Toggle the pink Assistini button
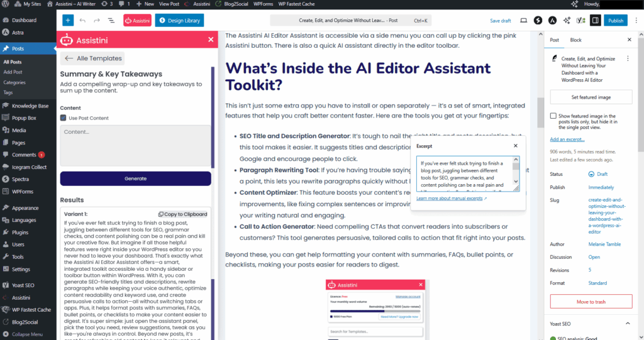The width and height of the screenshot is (644, 340). pyautogui.click(x=137, y=20)
